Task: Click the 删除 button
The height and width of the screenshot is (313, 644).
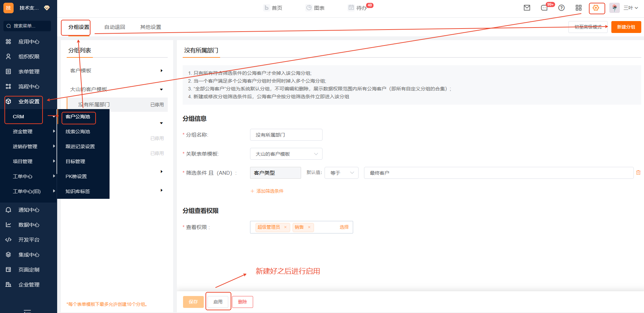Action: [x=243, y=302]
